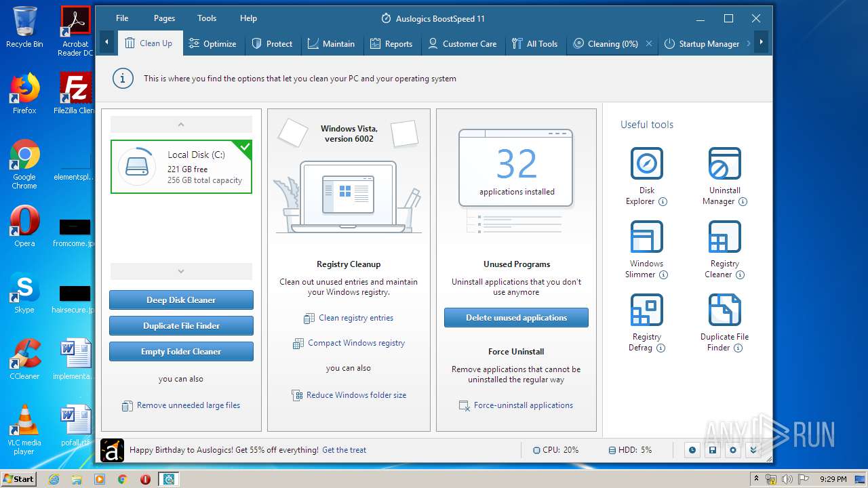Click Delete unused applications button
The width and height of the screenshot is (868, 488).
click(516, 317)
